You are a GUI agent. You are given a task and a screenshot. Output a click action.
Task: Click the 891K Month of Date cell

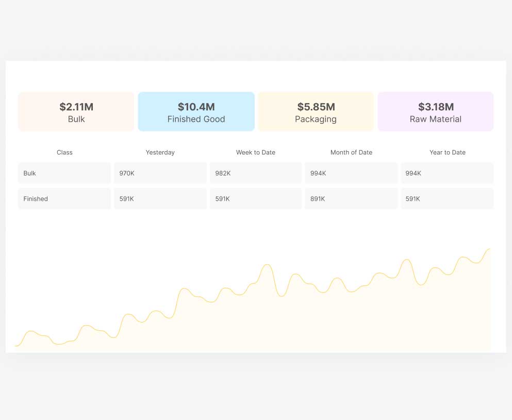pyautogui.click(x=351, y=199)
